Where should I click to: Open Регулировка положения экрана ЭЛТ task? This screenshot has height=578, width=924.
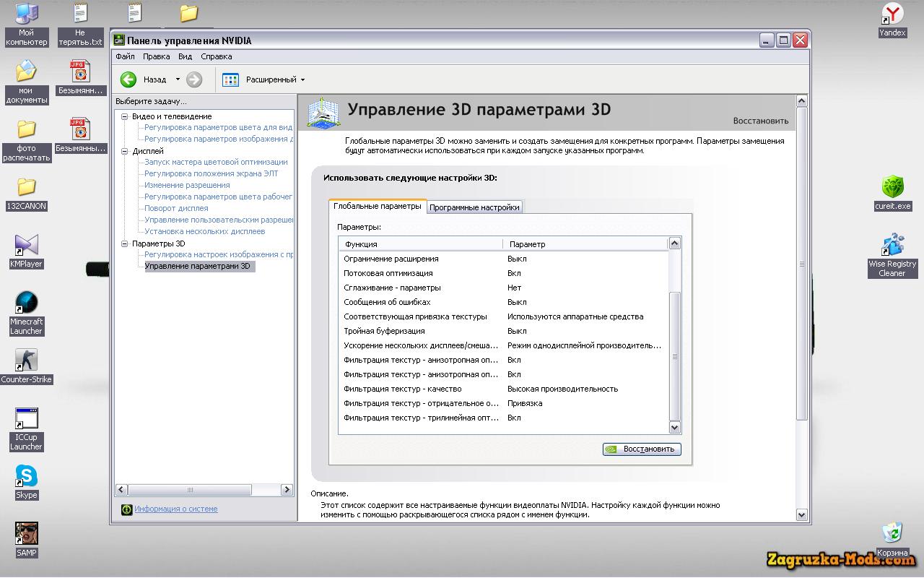[x=211, y=173]
